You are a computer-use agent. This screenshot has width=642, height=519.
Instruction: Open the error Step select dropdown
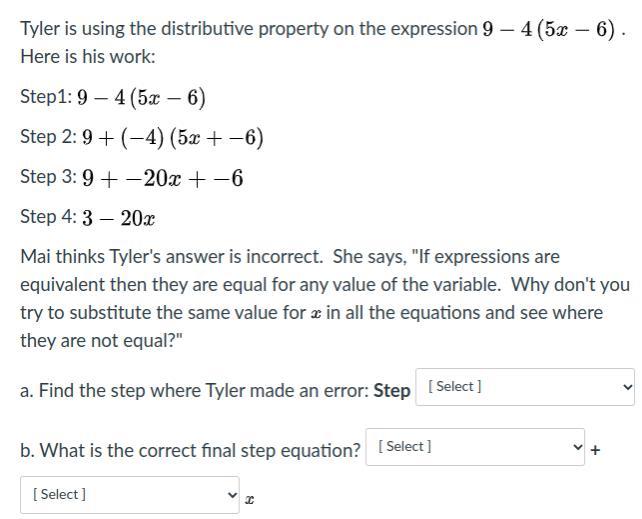[525, 387]
